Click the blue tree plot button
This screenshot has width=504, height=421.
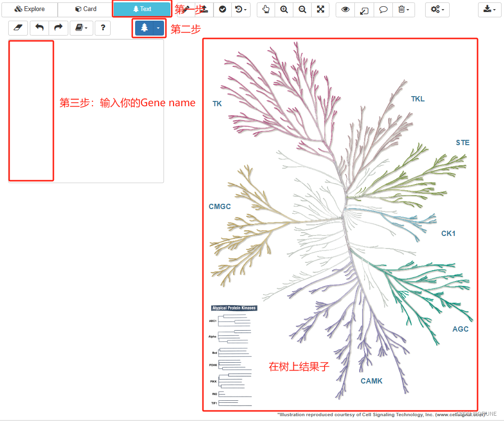pyautogui.click(x=144, y=28)
